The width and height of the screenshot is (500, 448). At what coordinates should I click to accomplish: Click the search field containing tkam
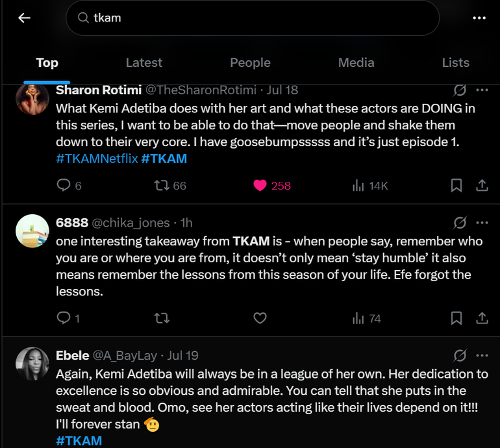253,18
